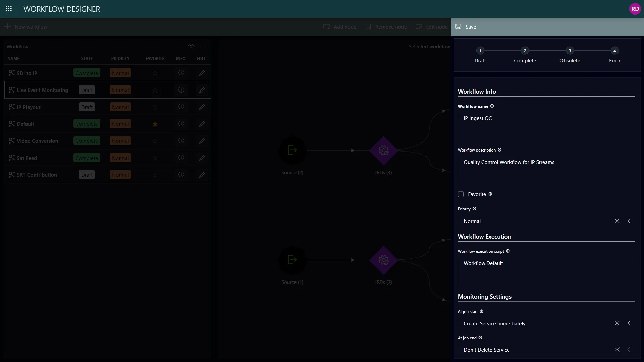644x362 pixels.
Task: Unfavorite the Default workflow star
Action: click(155, 124)
